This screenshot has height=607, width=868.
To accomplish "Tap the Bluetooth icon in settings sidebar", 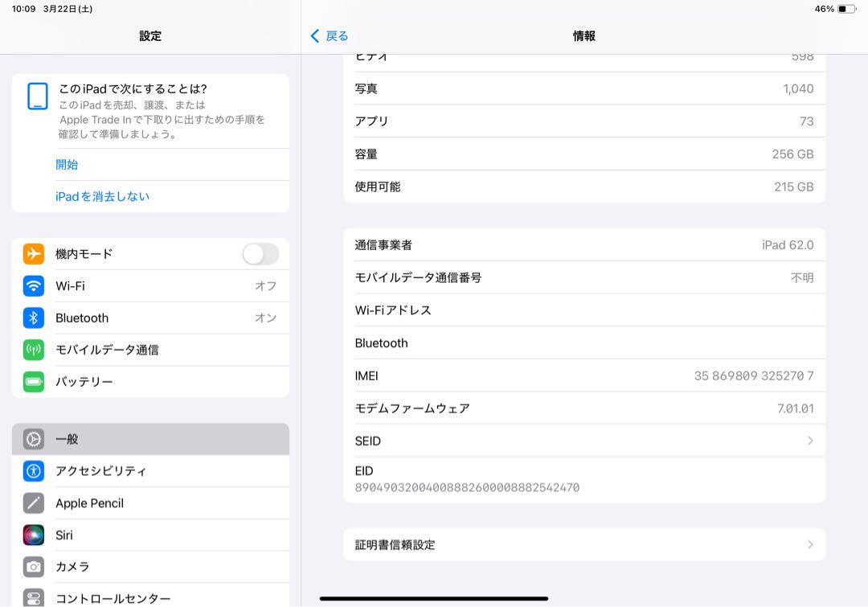I will click(34, 318).
